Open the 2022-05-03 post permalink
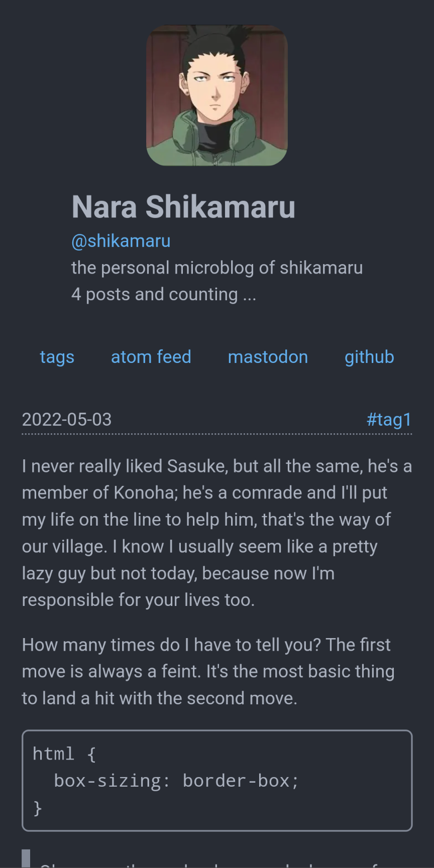434x868 pixels. (x=67, y=420)
